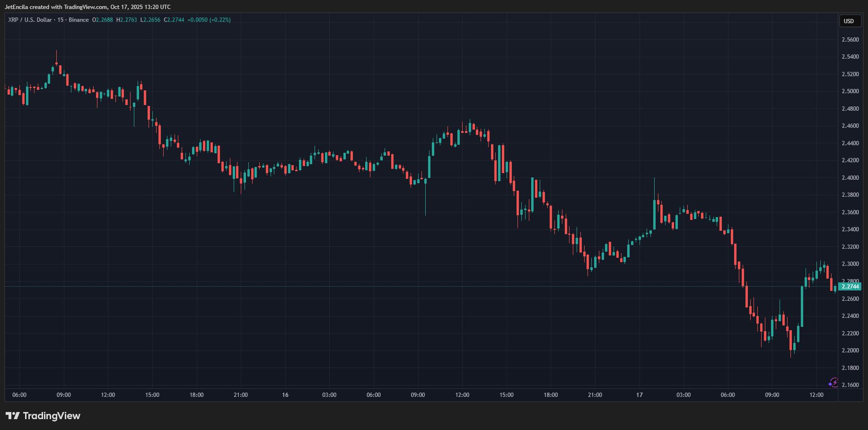Click the 17 date marker on time axis
The image size is (868, 430).
(640, 395)
